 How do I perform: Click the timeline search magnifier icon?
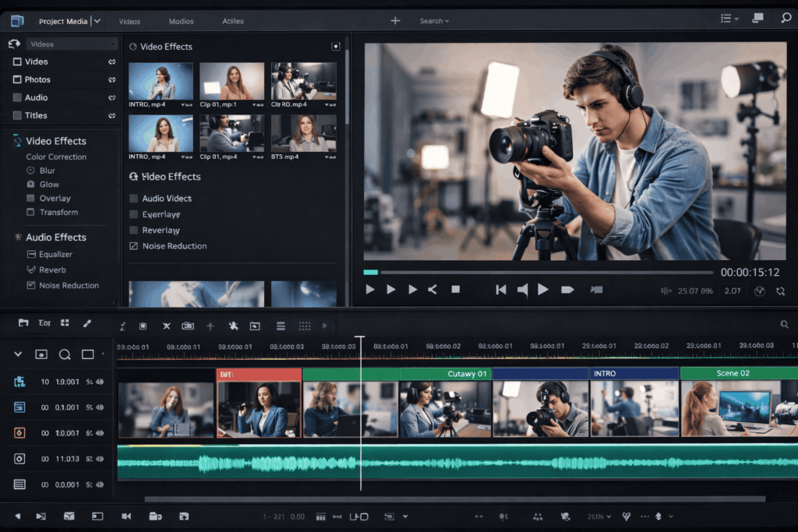pyautogui.click(x=784, y=325)
